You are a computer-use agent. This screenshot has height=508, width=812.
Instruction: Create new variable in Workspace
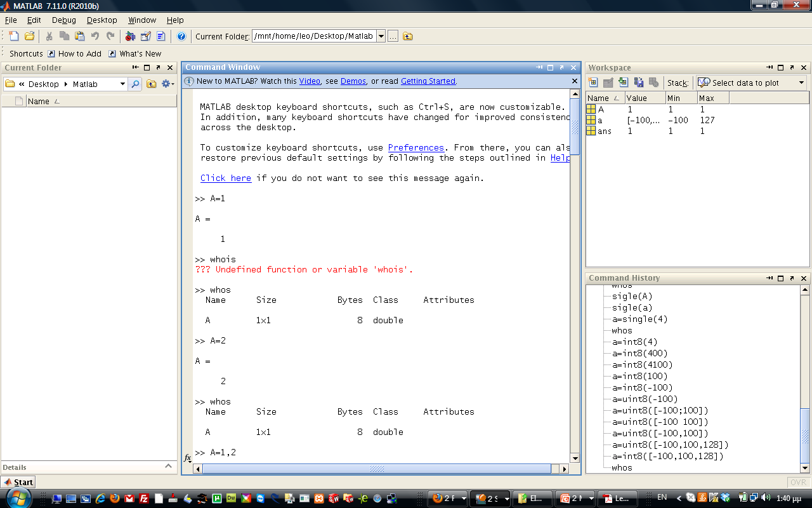(x=593, y=83)
